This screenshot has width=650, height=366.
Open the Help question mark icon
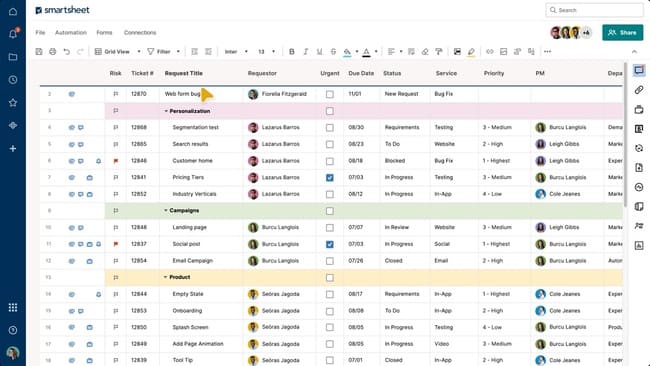pyautogui.click(x=13, y=330)
